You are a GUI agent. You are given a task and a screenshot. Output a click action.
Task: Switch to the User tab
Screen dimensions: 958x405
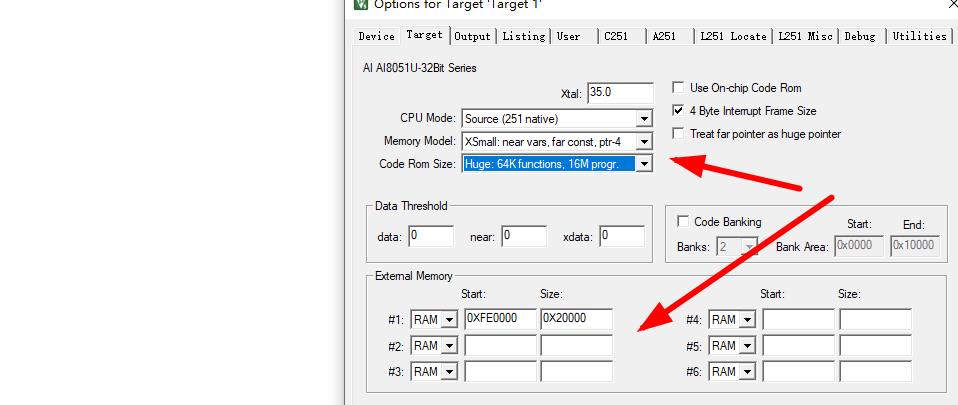point(568,36)
